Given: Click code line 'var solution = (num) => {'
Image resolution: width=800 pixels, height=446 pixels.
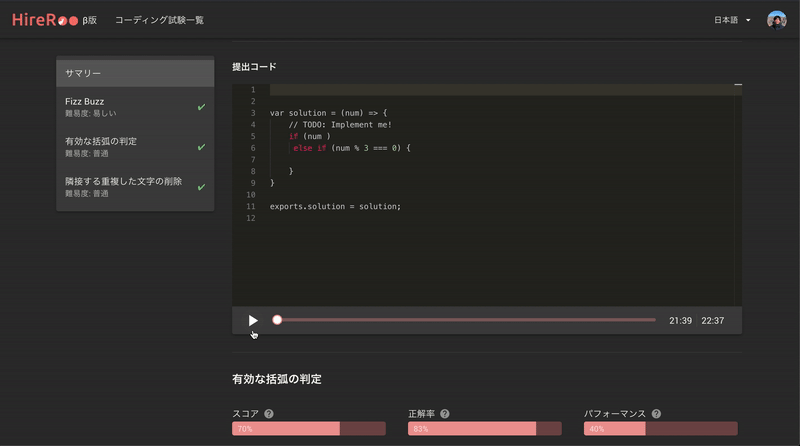Looking at the screenshot, I should pos(329,113).
